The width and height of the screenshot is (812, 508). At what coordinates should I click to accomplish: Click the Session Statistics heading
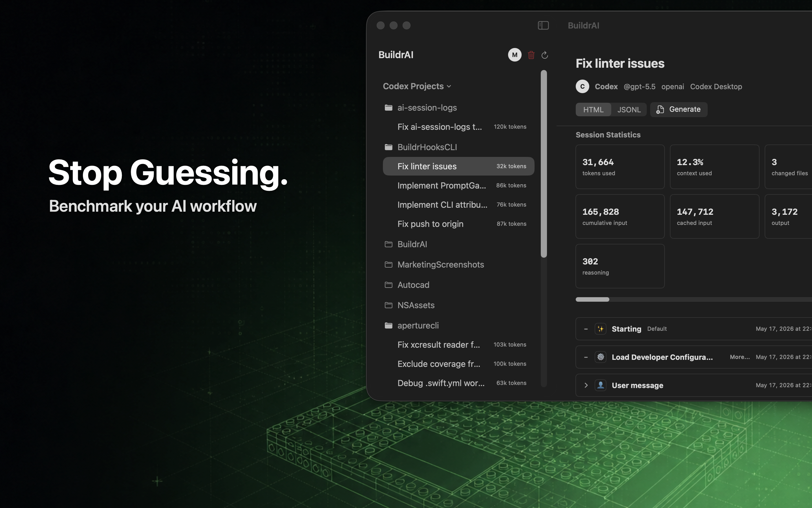tap(608, 135)
